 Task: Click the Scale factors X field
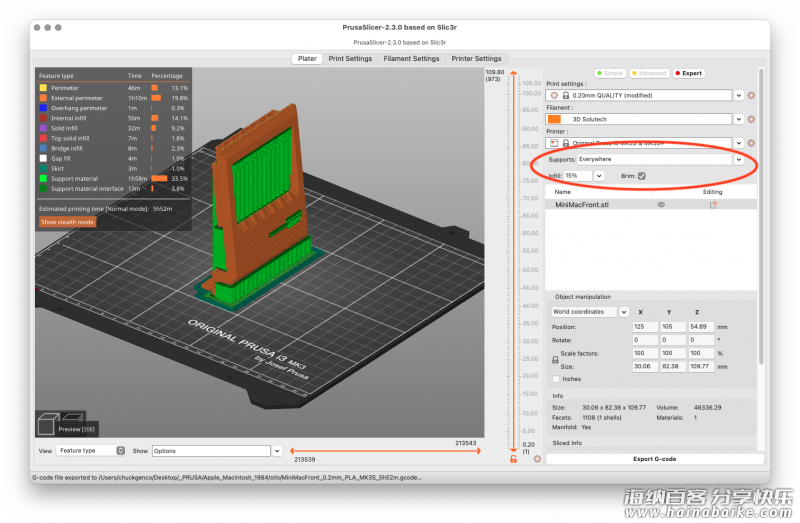644,353
